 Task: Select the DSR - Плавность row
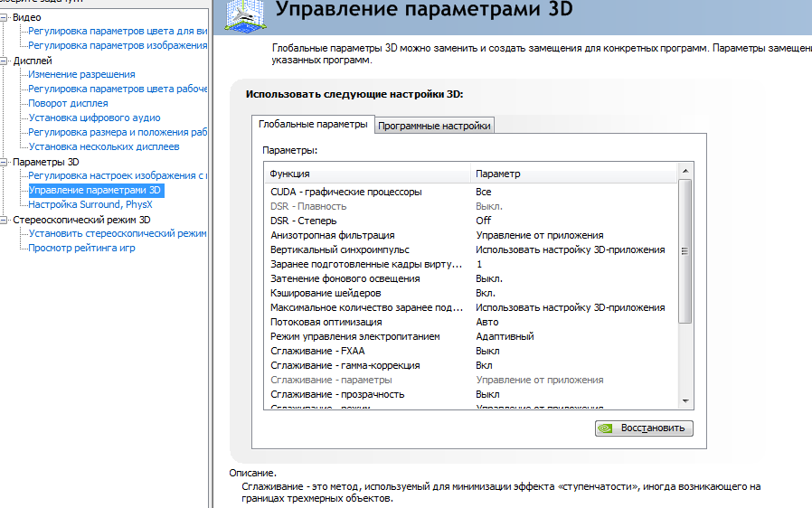(x=471, y=207)
